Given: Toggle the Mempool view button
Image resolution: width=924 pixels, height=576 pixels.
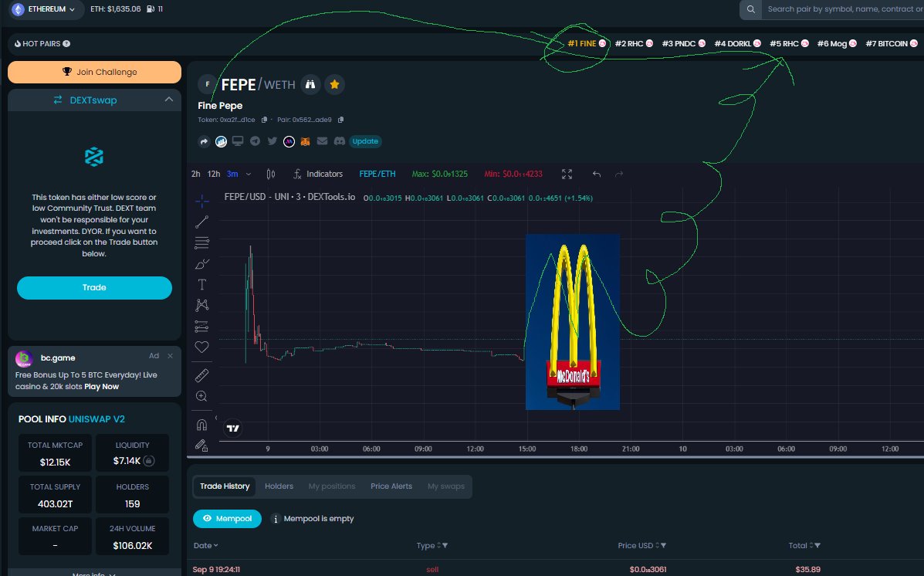Looking at the screenshot, I should click(227, 519).
